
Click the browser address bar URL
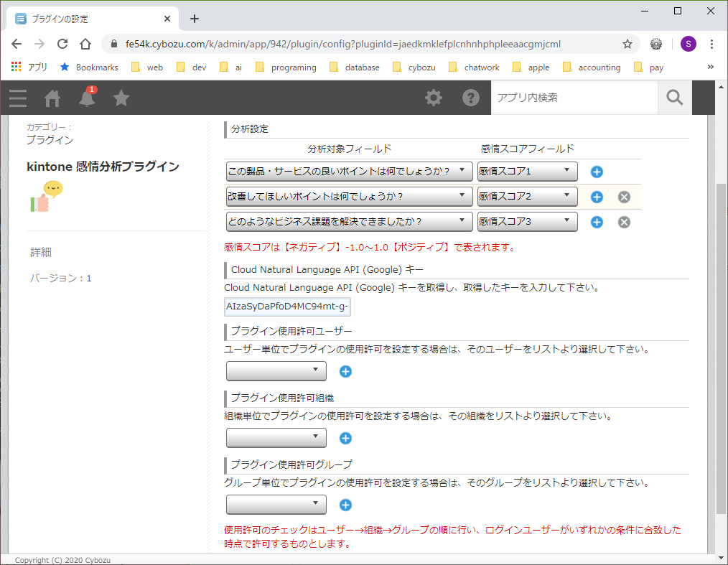(x=342, y=44)
